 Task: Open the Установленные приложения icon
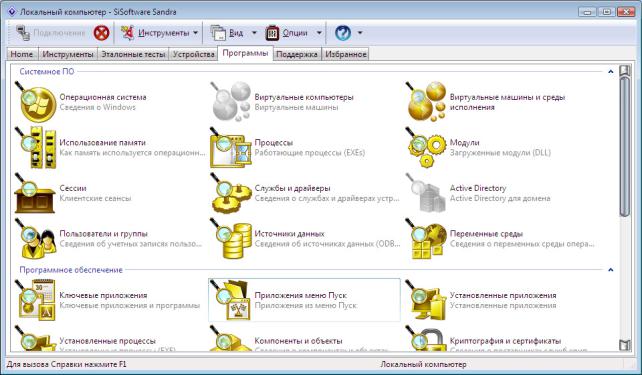pos(426,300)
